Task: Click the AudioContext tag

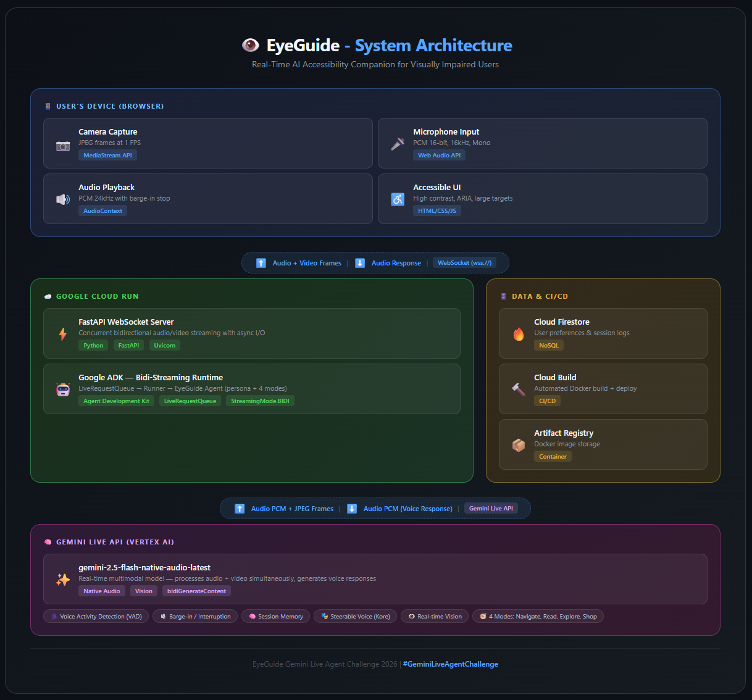Action: pyautogui.click(x=102, y=211)
